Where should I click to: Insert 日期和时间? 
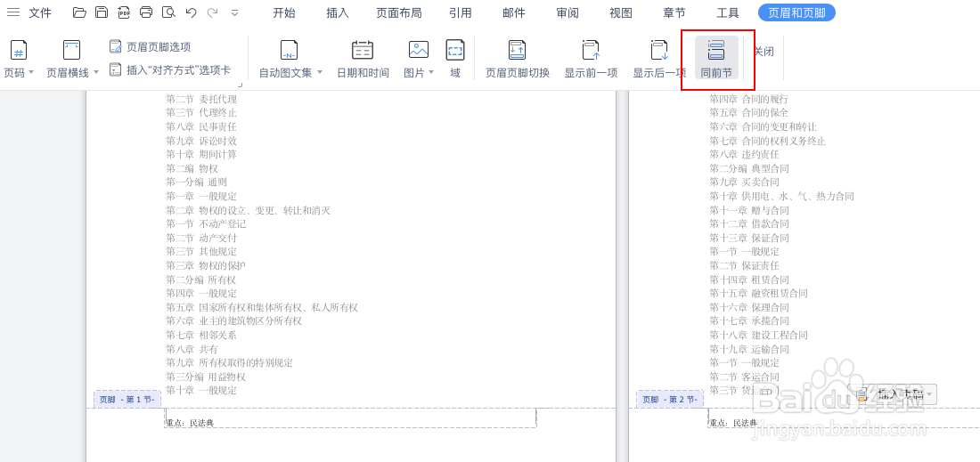pos(363,59)
